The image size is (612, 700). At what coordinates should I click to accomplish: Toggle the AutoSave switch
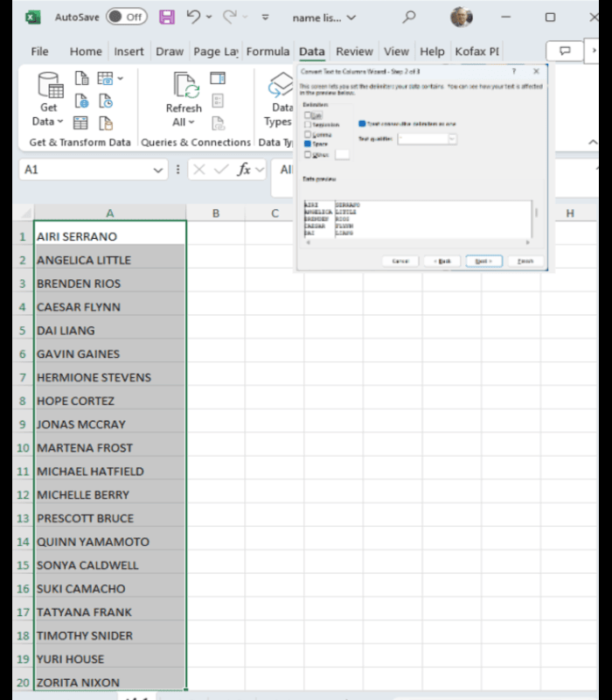click(x=126, y=17)
